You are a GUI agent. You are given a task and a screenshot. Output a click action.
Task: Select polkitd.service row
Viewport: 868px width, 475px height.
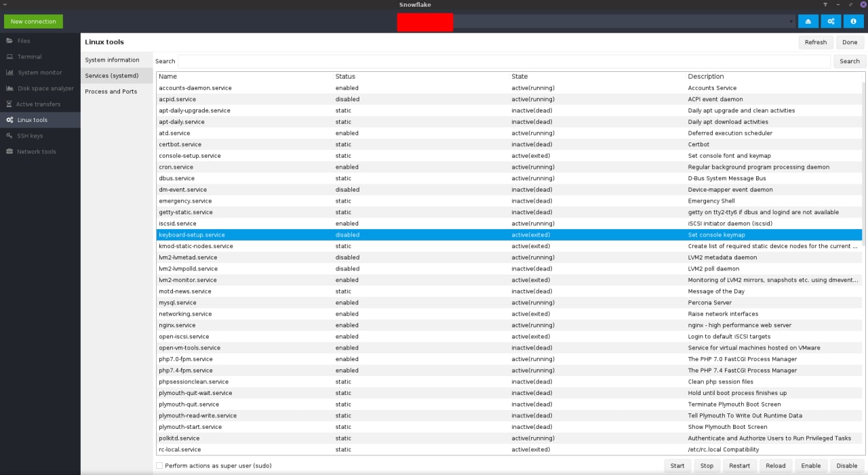point(509,438)
